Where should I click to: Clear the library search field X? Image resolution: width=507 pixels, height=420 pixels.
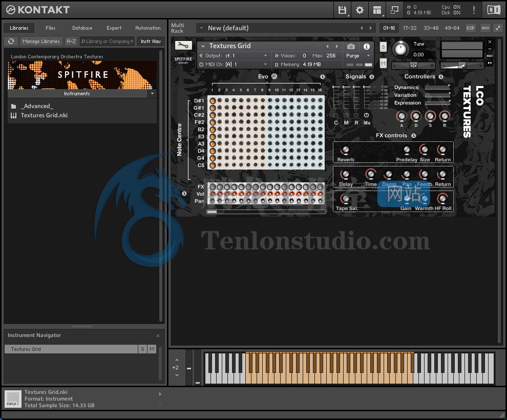point(132,41)
